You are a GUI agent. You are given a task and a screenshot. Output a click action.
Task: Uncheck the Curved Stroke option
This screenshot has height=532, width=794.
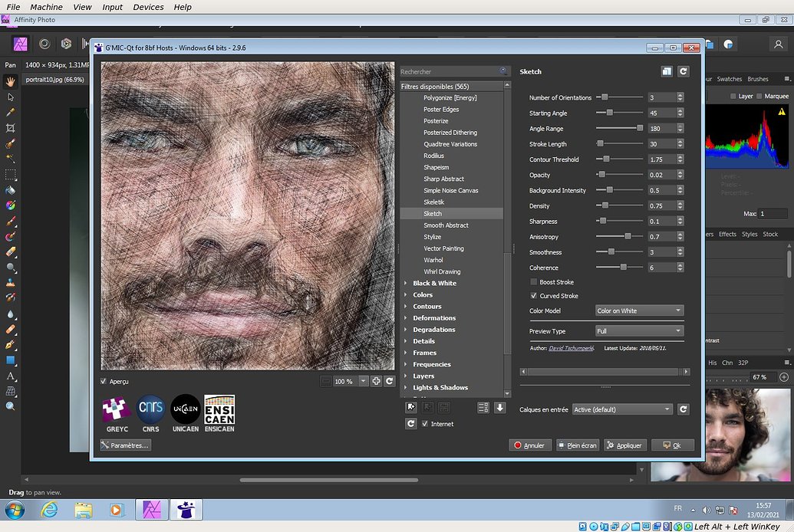coord(533,295)
